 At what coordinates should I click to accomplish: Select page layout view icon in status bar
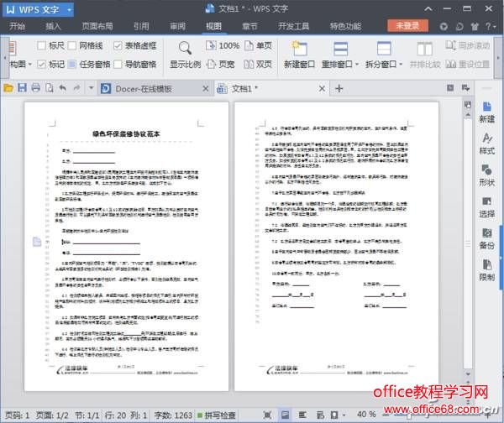pyautogui.click(x=285, y=415)
